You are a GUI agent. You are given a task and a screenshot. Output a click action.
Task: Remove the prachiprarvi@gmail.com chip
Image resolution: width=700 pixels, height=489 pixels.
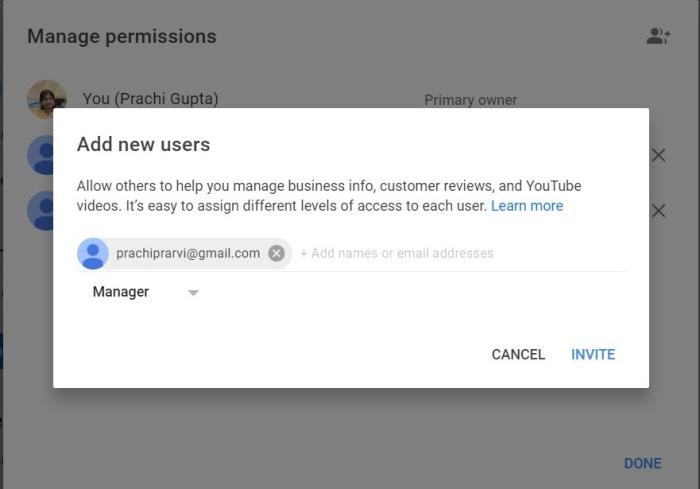(x=277, y=254)
